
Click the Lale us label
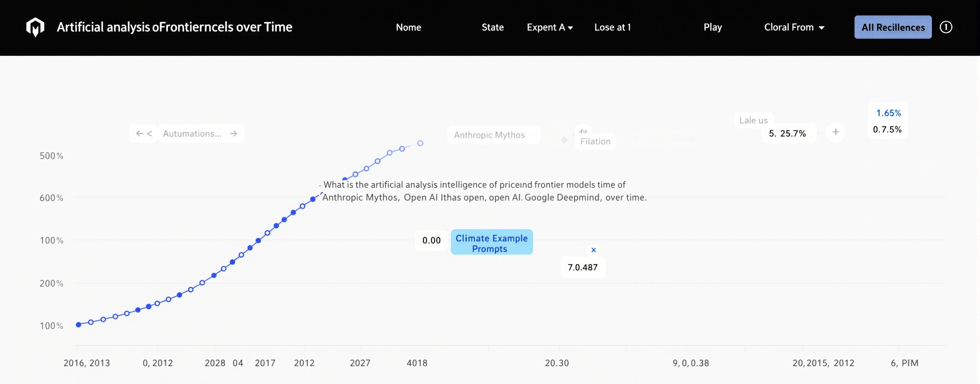[753, 120]
